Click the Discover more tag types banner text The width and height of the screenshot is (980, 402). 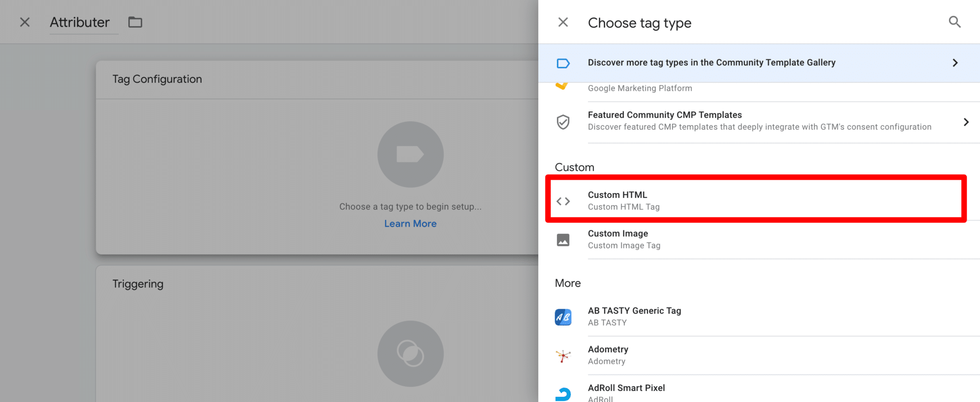pyautogui.click(x=712, y=63)
